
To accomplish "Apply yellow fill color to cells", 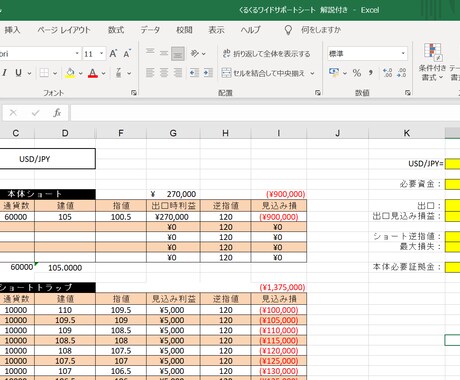I will (70, 73).
